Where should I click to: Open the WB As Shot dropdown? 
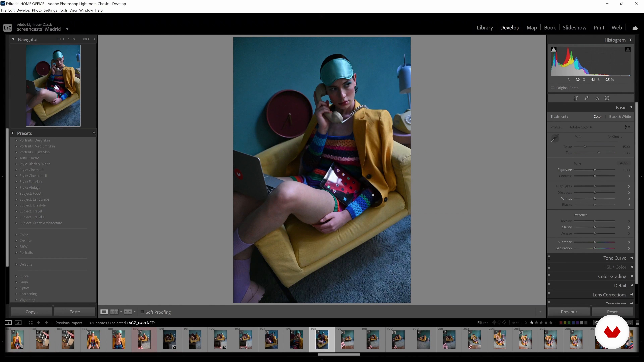(x=614, y=137)
